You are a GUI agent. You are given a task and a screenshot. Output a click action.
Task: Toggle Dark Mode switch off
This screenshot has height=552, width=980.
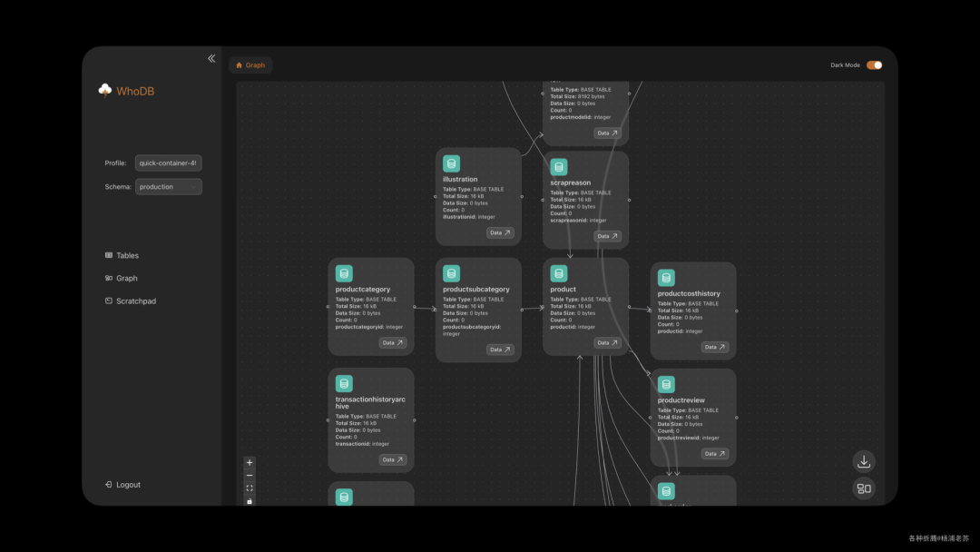pyautogui.click(x=874, y=65)
